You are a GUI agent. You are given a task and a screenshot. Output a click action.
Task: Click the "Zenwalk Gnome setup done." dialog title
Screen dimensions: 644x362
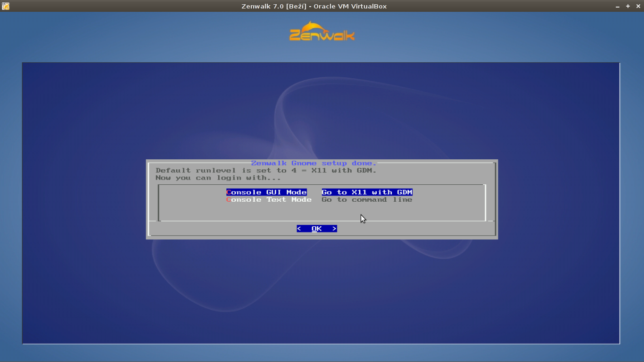click(314, 163)
